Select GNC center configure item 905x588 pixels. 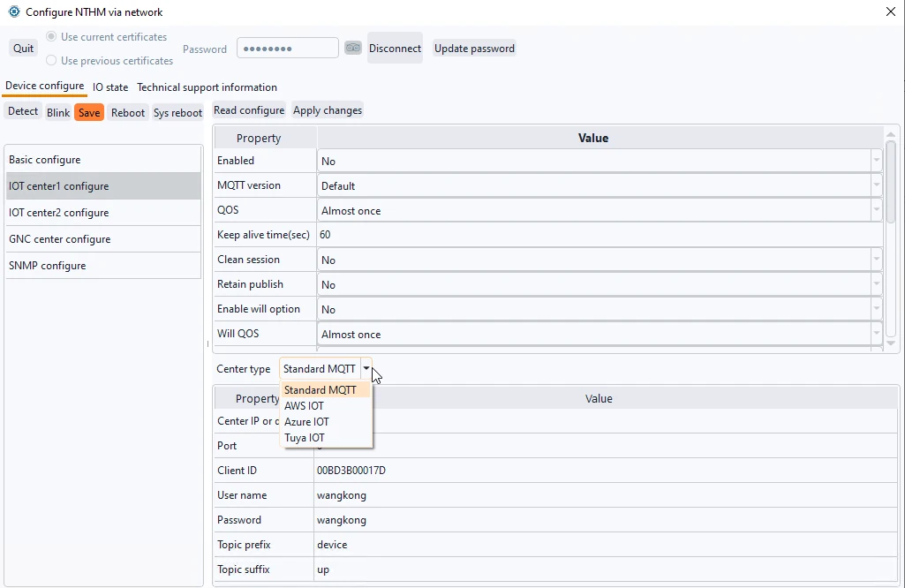click(103, 239)
